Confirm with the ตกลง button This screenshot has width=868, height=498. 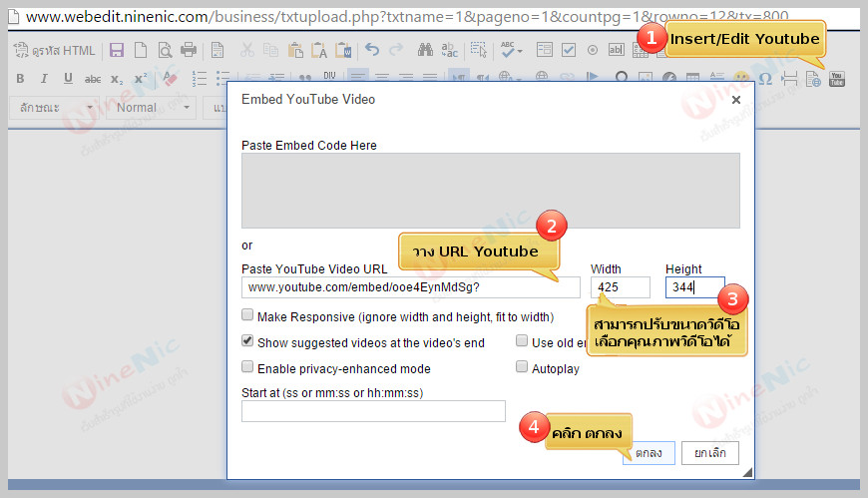[x=649, y=453]
